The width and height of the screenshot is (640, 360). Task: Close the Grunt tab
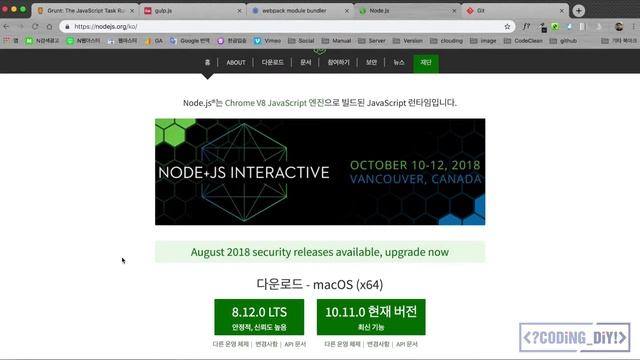coord(132,11)
